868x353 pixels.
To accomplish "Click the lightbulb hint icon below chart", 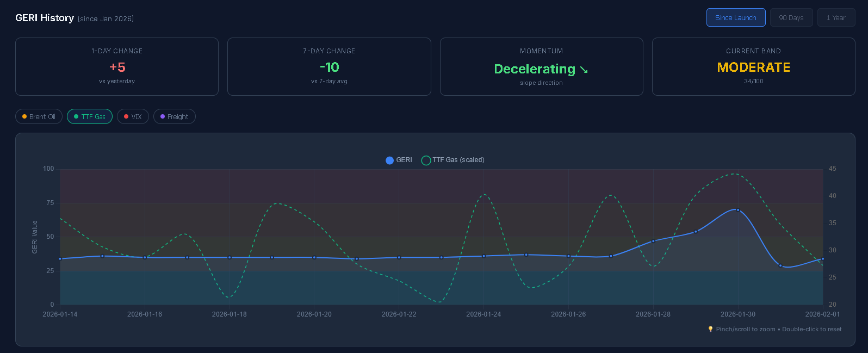I will pyautogui.click(x=710, y=329).
